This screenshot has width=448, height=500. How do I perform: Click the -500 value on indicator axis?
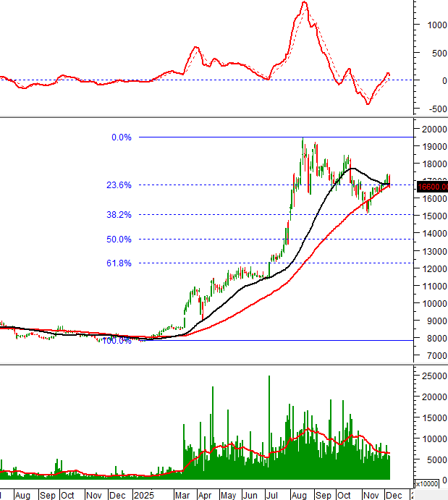(437, 109)
